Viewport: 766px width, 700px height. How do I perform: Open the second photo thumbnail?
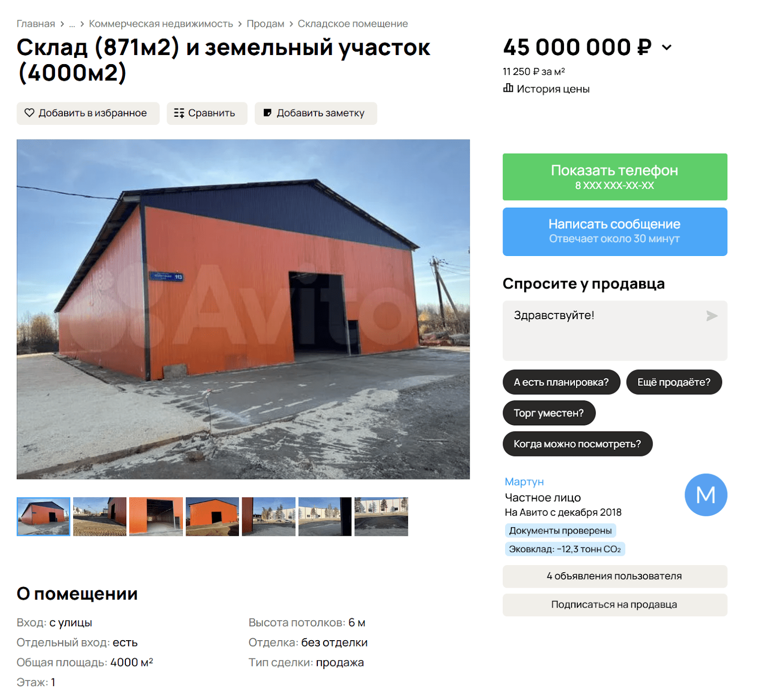pyautogui.click(x=100, y=517)
